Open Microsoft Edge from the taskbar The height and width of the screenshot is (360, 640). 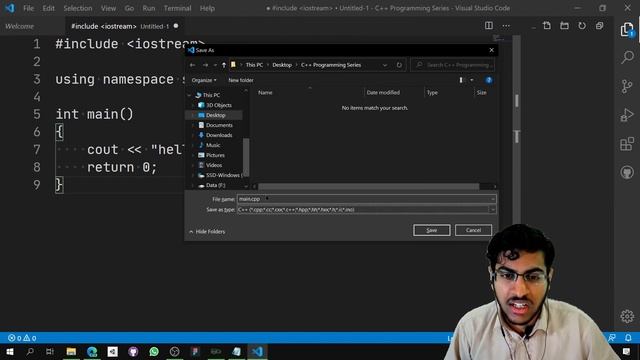click(92, 351)
